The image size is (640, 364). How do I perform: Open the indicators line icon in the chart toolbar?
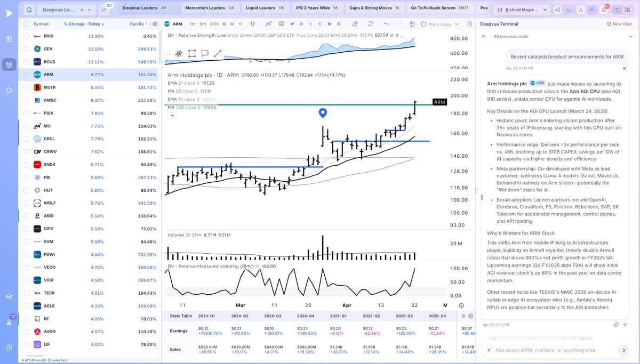(x=267, y=24)
